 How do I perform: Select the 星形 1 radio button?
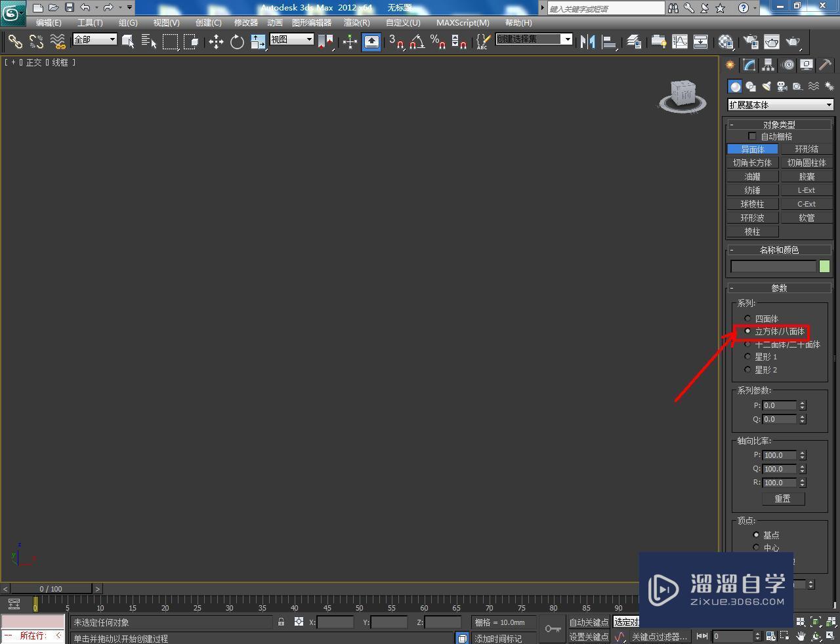coord(747,357)
